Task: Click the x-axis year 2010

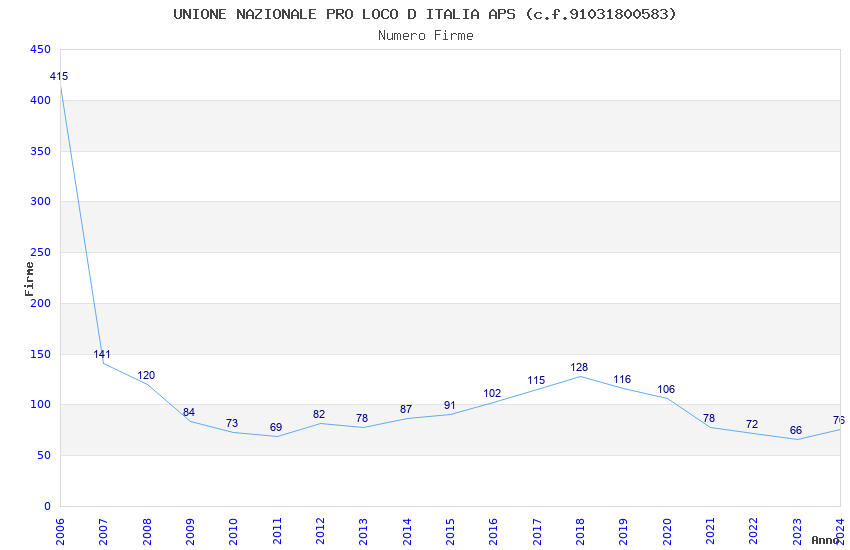Action: point(234,532)
